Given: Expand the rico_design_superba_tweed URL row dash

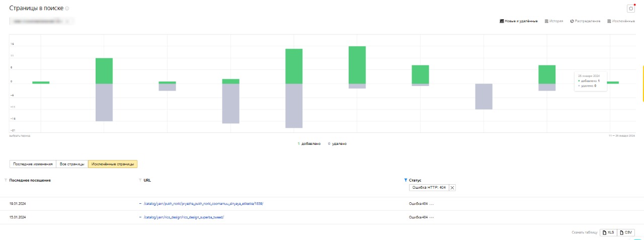Looking at the screenshot, I should [x=140, y=217].
